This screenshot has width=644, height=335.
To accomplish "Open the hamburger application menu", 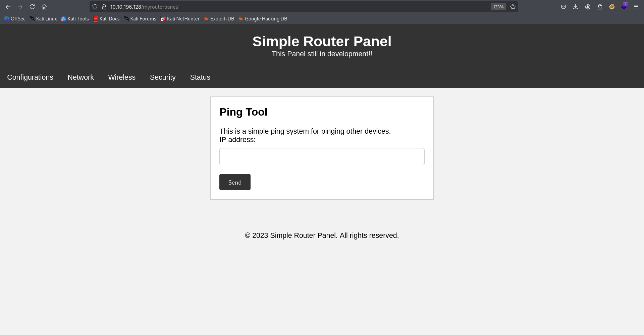I will click(636, 7).
